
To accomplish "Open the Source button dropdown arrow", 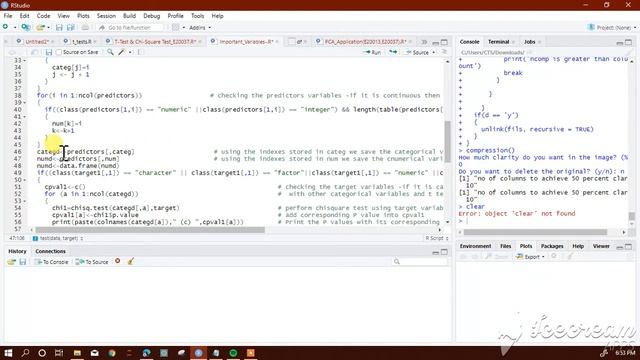I will pos(434,53).
